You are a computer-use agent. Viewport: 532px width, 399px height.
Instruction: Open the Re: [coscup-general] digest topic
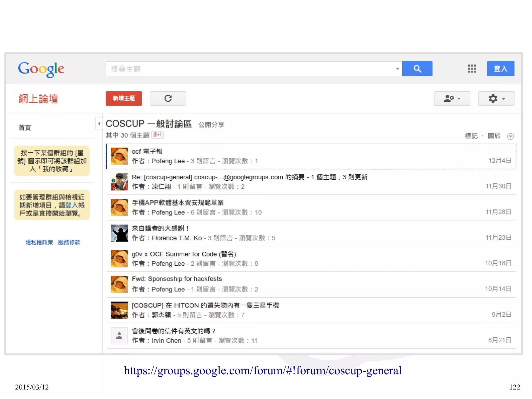click(249, 177)
